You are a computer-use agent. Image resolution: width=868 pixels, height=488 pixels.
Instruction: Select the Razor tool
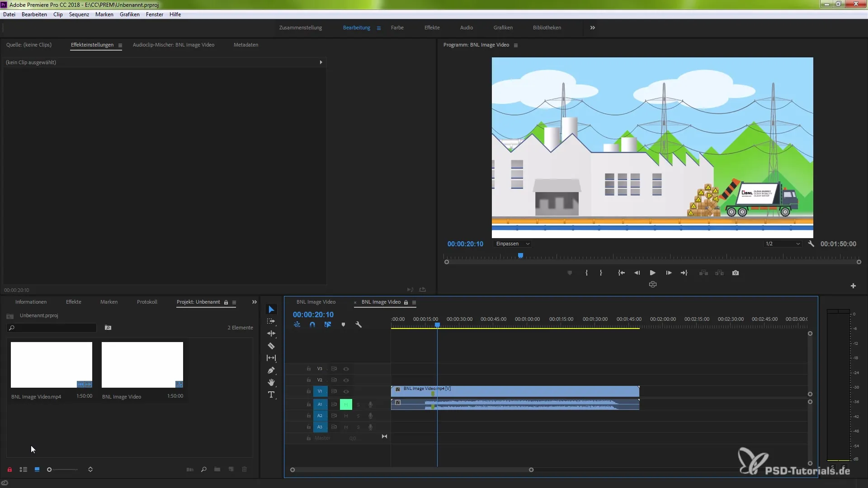tap(271, 346)
